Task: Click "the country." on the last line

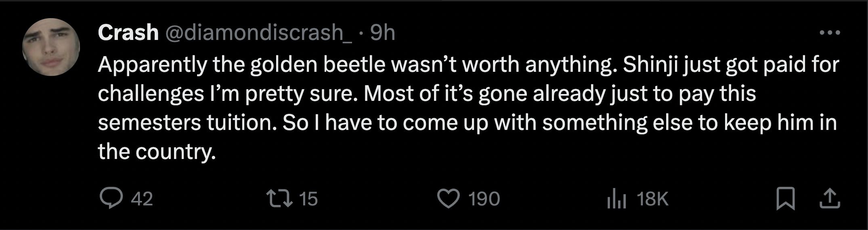Action: (x=157, y=152)
